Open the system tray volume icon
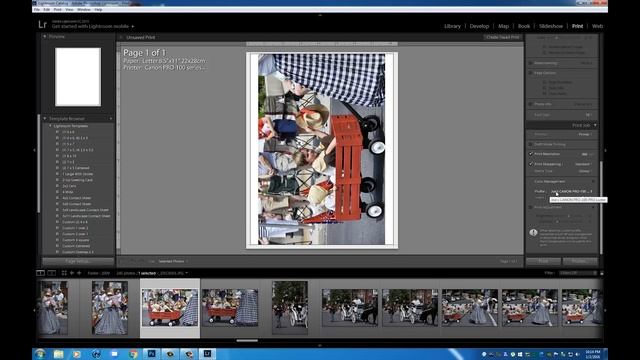The height and width of the screenshot is (360, 640). 577,354
